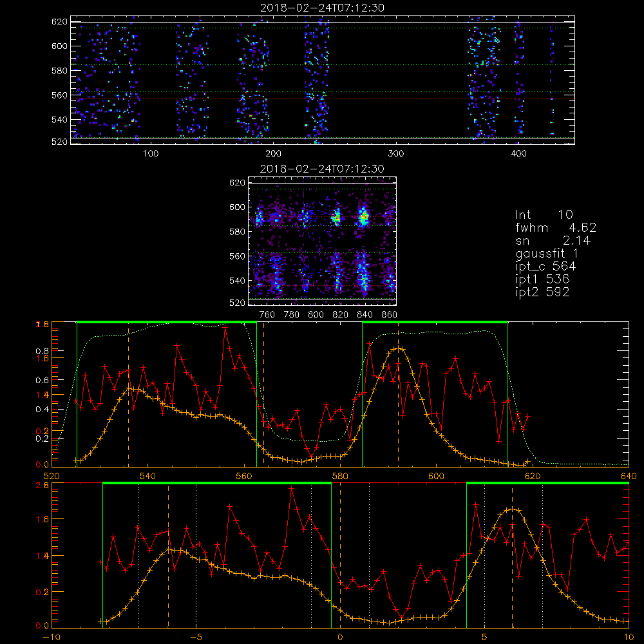Click the middle image's title 2018-02-24T07:12:30
This screenshot has width=644, height=644.
click(322, 169)
